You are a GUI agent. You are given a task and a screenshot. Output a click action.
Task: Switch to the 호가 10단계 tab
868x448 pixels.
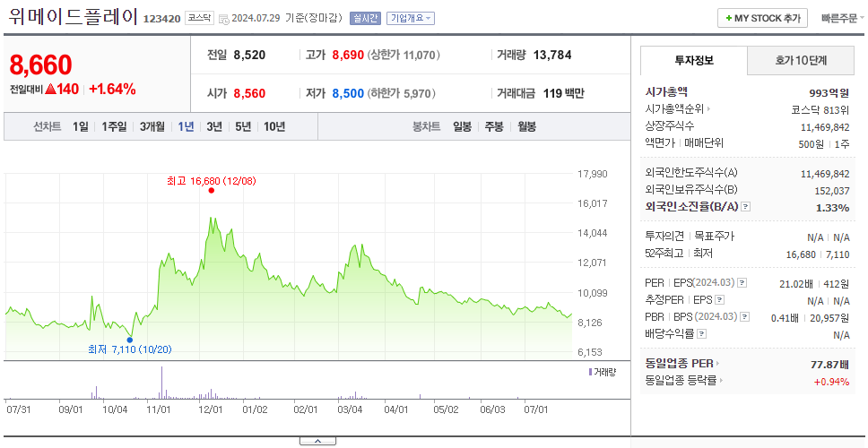tap(801, 61)
